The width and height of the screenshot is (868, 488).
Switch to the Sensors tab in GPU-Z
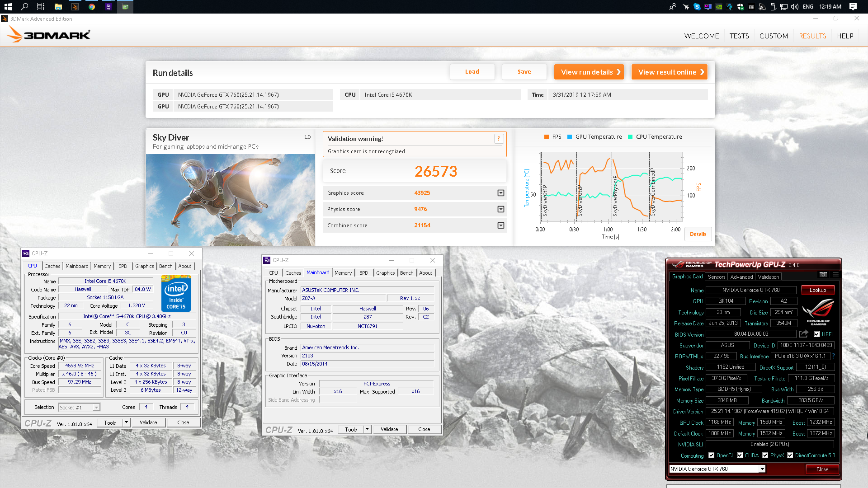(717, 277)
